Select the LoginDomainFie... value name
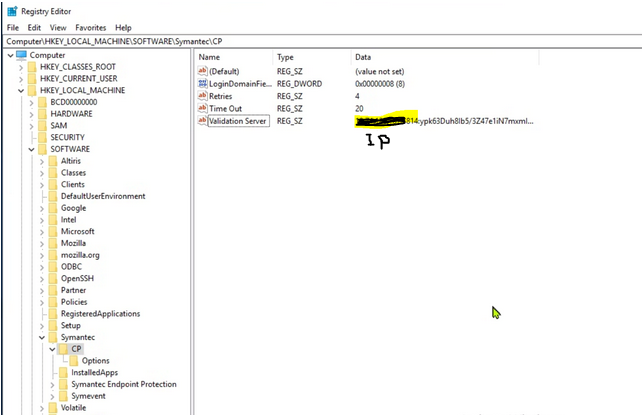The width and height of the screenshot is (642, 415). click(240, 83)
